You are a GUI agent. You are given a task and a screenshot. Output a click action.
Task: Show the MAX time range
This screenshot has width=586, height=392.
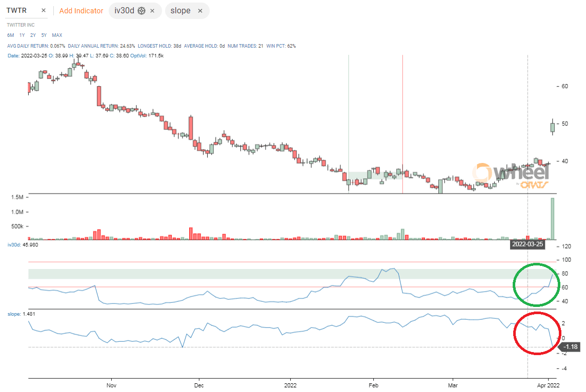click(x=57, y=35)
